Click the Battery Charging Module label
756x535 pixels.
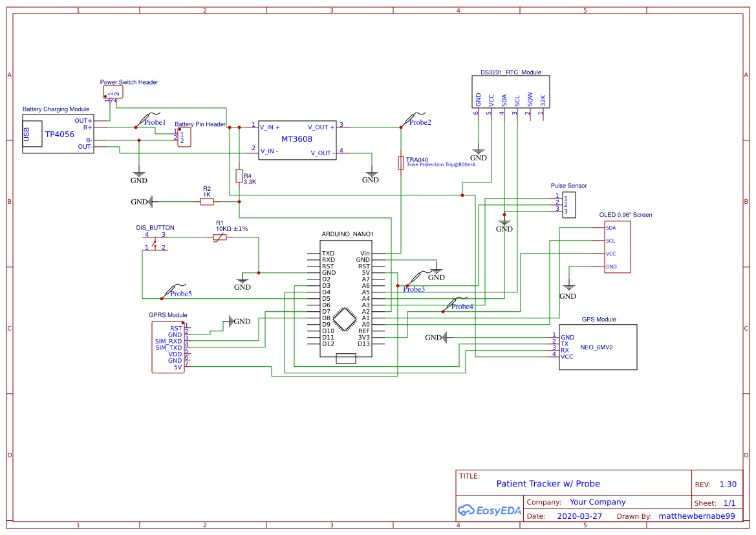[56, 109]
